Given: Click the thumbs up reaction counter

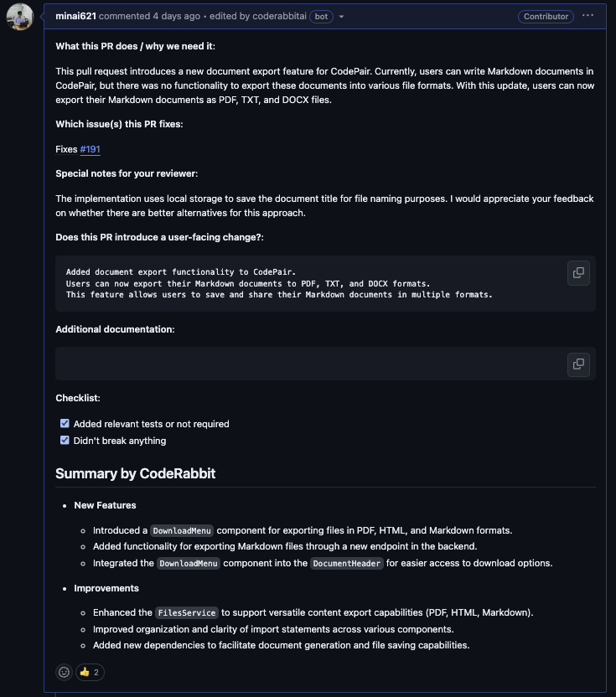Looking at the screenshot, I should 90,672.
